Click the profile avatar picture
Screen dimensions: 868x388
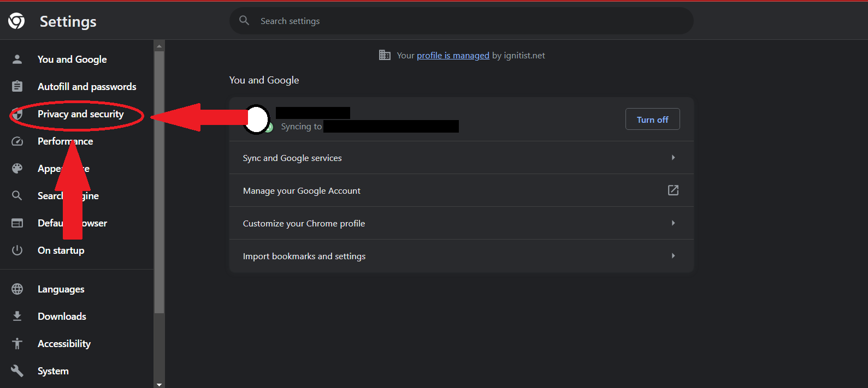pyautogui.click(x=256, y=120)
